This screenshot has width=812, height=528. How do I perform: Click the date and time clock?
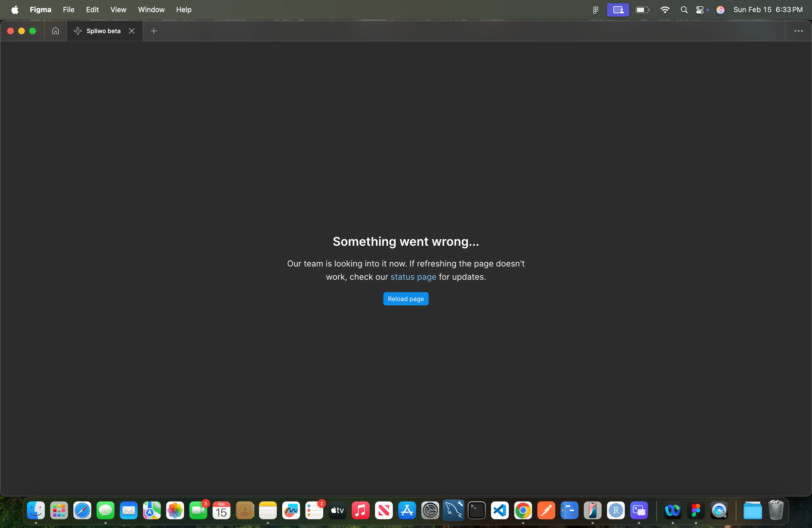[x=768, y=10]
